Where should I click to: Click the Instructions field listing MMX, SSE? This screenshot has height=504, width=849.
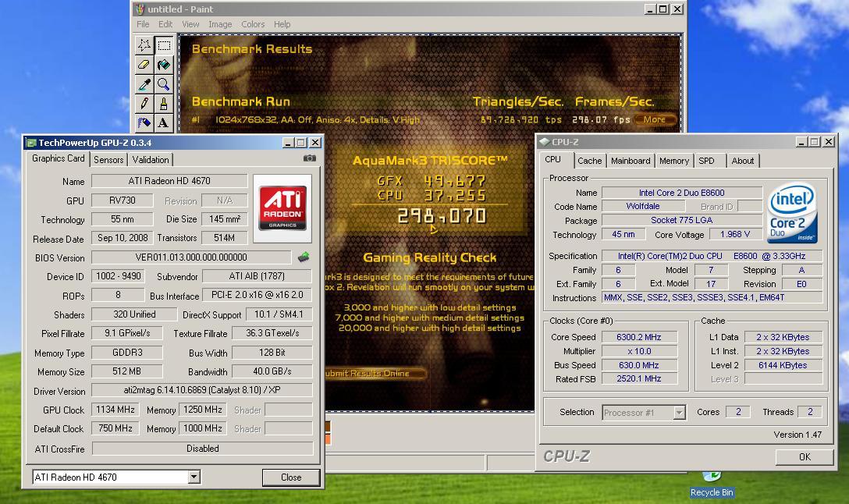712,297
